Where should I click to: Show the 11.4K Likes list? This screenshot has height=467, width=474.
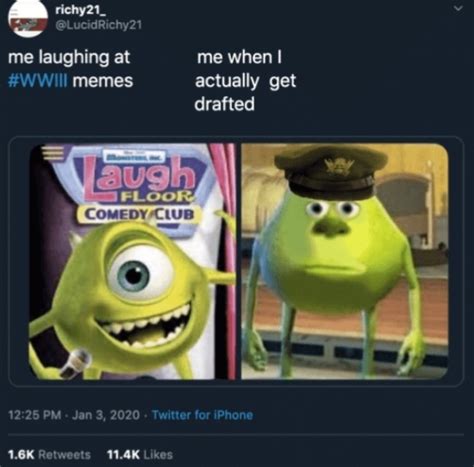point(140,455)
